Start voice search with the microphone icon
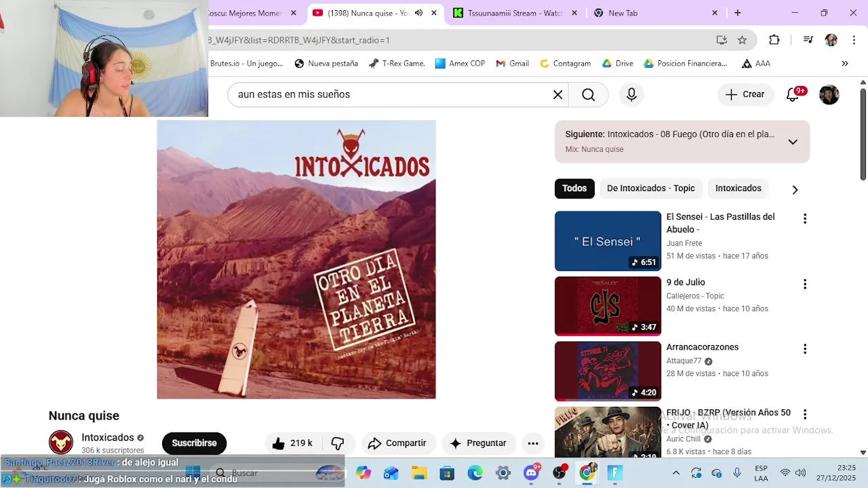 (x=631, y=95)
